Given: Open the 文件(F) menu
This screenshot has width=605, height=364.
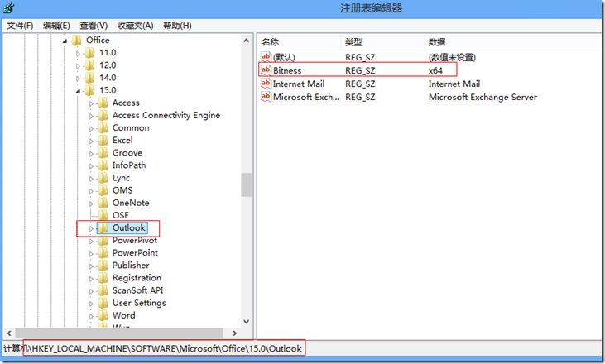Looking at the screenshot, I should [x=20, y=26].
